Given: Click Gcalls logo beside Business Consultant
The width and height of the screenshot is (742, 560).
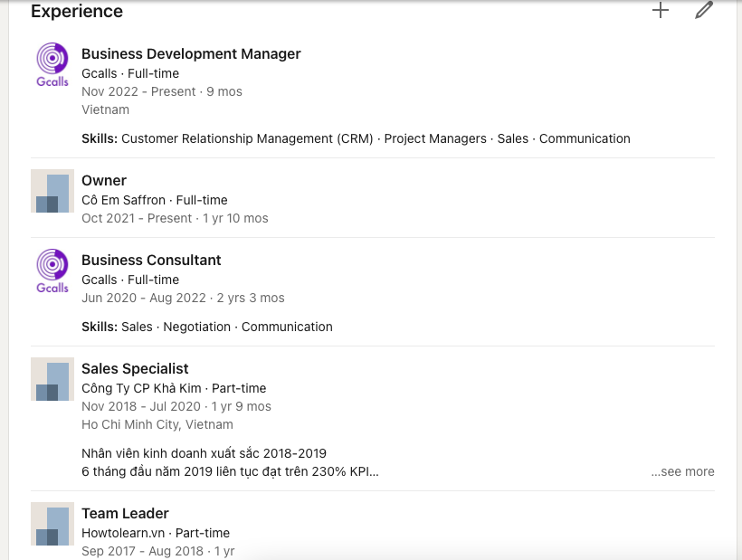Looking at the screenshot, I should pos(52,271).
